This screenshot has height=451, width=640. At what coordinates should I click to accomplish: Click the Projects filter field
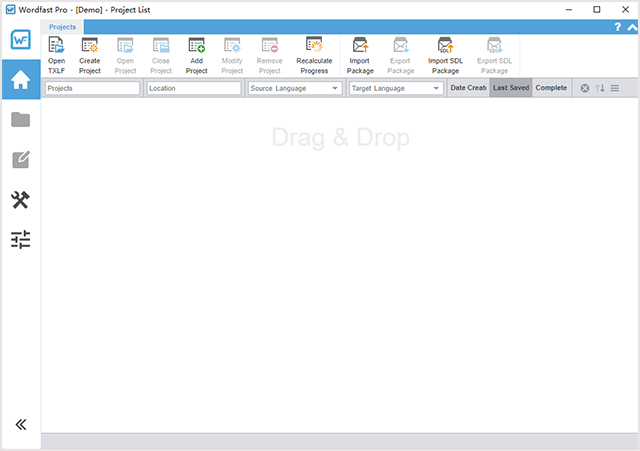pyautogui.click(x=92, y=88)
